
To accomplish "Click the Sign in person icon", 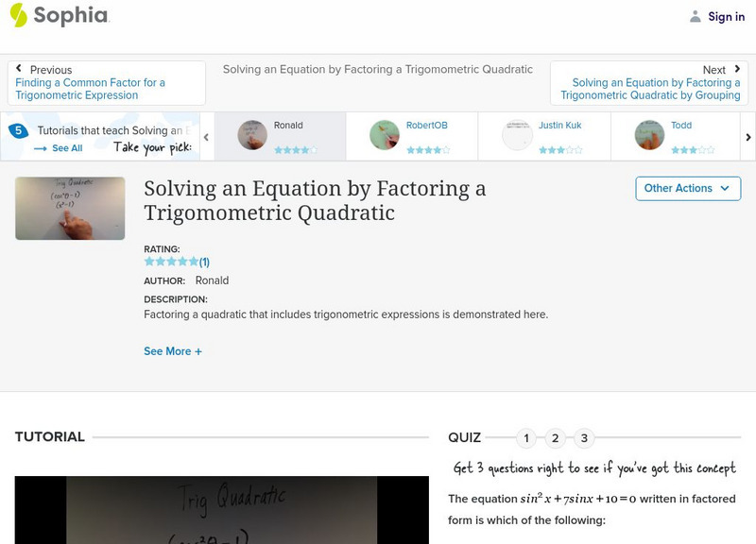I will (696, 15).
